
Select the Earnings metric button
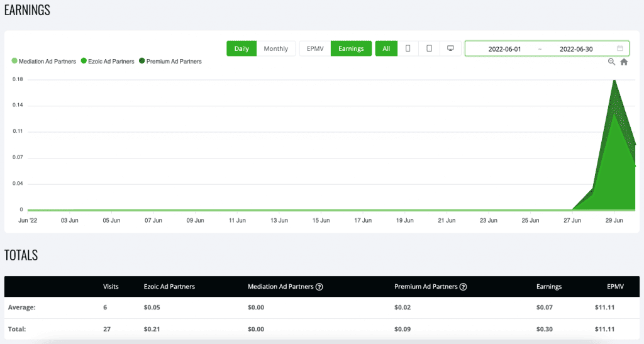pos(351,48)
